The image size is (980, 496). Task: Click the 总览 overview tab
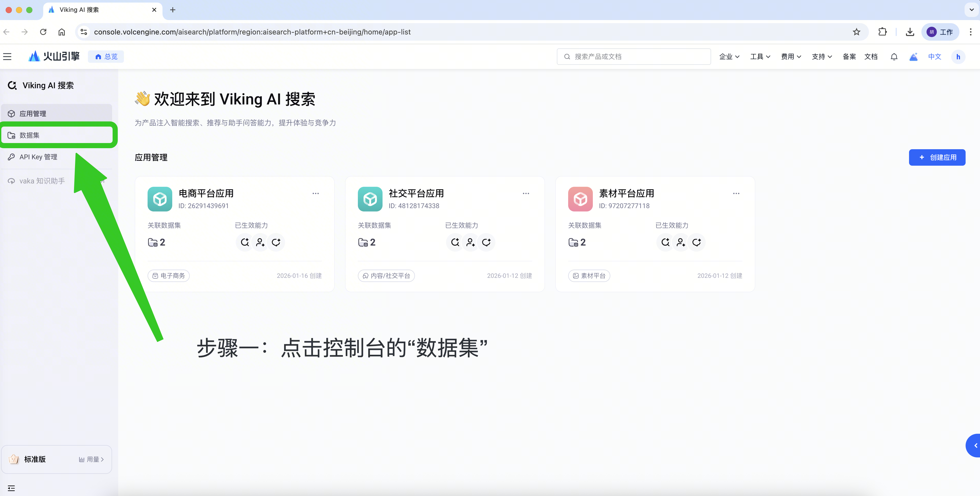tap(106, 57)
